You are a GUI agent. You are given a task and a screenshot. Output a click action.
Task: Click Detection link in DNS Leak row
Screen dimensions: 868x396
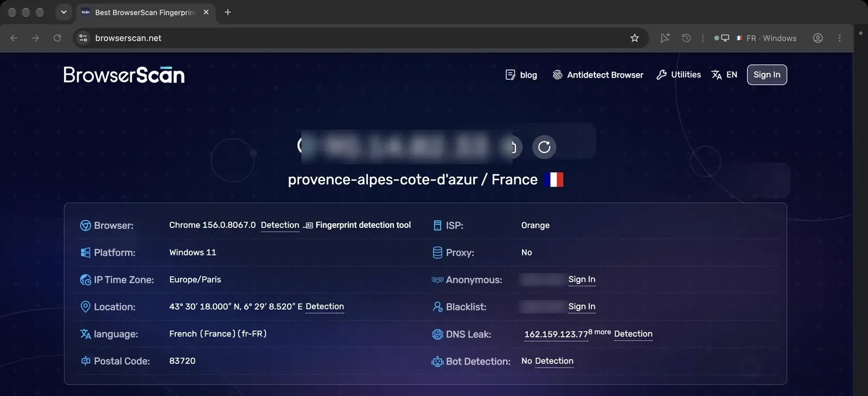(633, 334)
